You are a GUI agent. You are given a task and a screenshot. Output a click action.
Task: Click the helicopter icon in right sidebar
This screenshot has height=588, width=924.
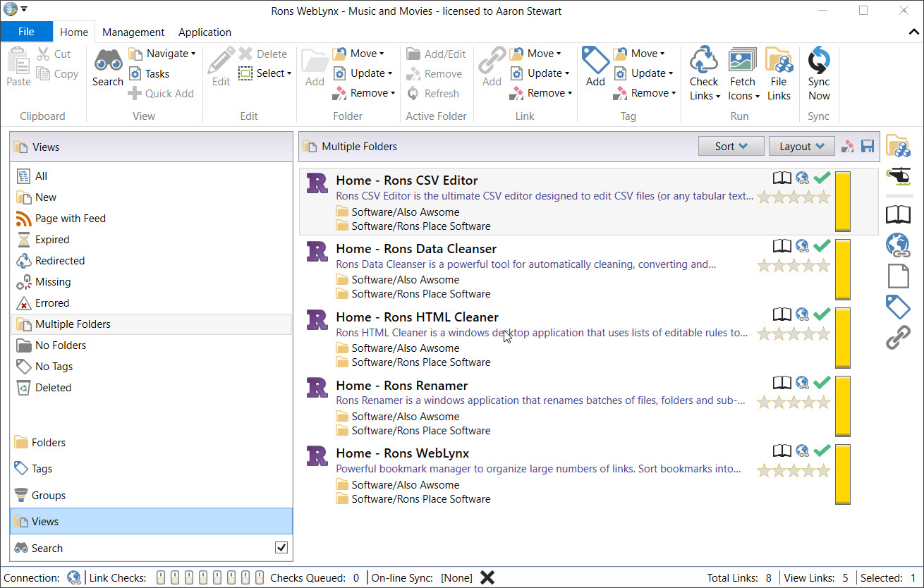(x=898, y=176)
